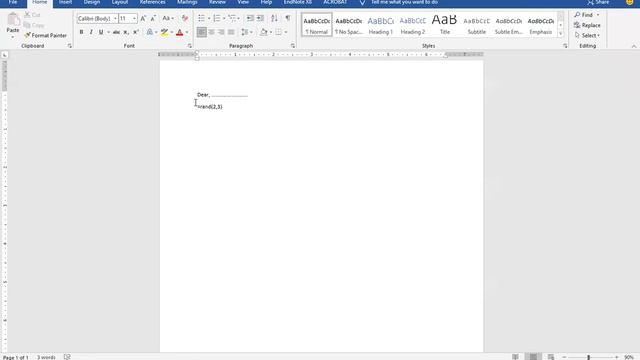
Task: Click the Copy command
Action: tap(34, 25)
